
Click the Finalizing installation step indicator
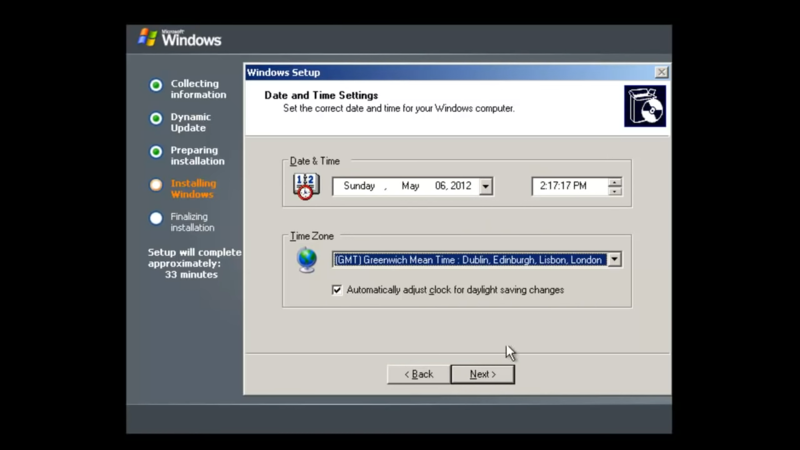(156, 218)
